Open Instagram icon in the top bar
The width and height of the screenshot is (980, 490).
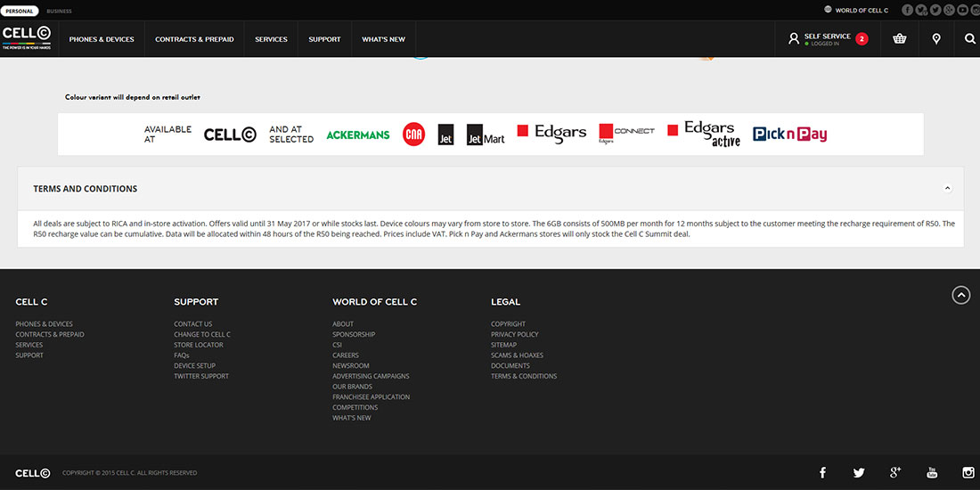[x=976, y=10]
